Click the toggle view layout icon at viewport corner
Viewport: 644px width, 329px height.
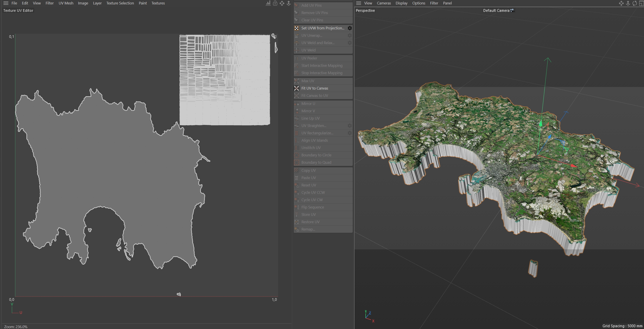pos(641,3)
